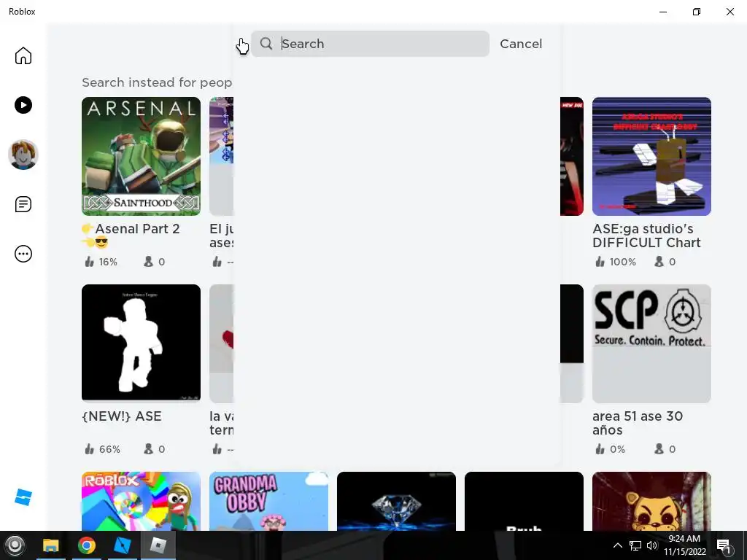
Task: Open the avatar profile picture in sidebar
Action: [x=23, y=155]
